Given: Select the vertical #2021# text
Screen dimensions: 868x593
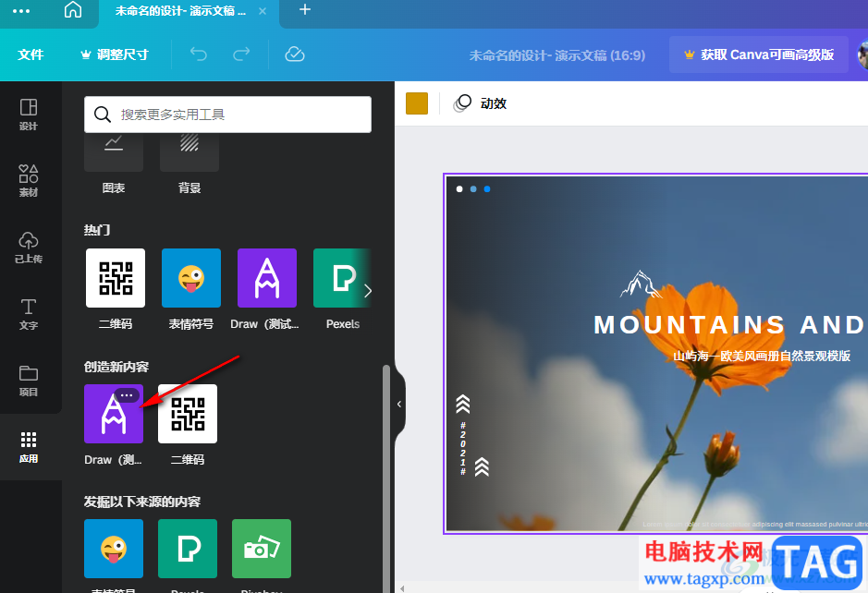Looking at the screenshot, I should [463, 449].
